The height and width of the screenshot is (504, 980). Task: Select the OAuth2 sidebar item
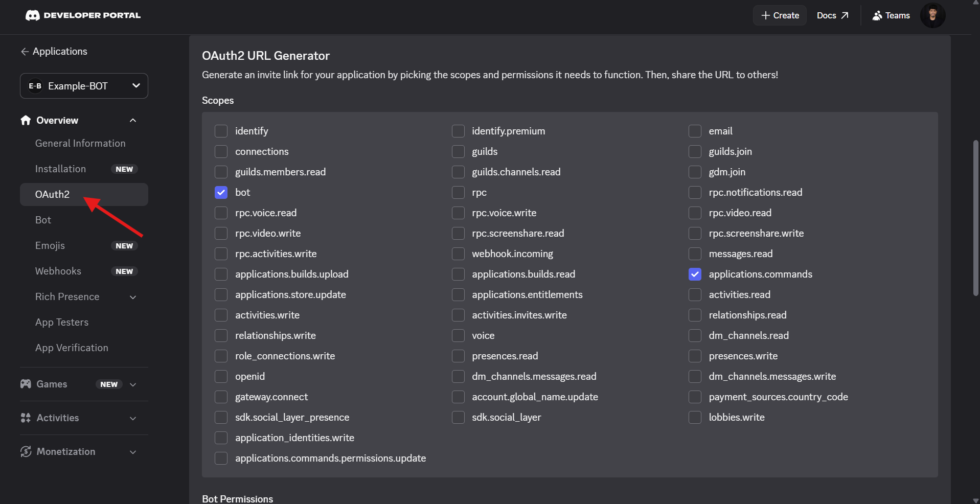pyautogui.click(x=84, y=194)
